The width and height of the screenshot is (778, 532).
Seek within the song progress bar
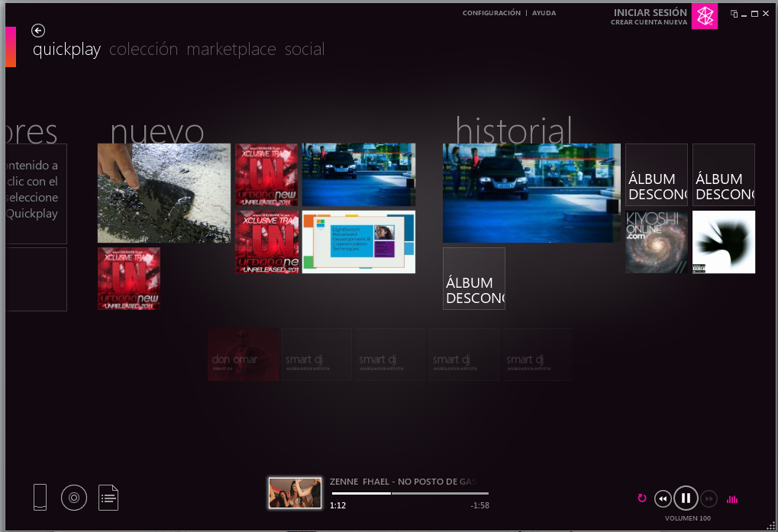point(408,493)
